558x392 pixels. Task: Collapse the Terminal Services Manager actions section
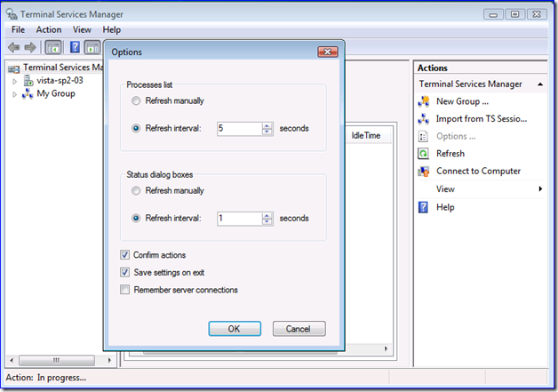(x=540, y=84)
